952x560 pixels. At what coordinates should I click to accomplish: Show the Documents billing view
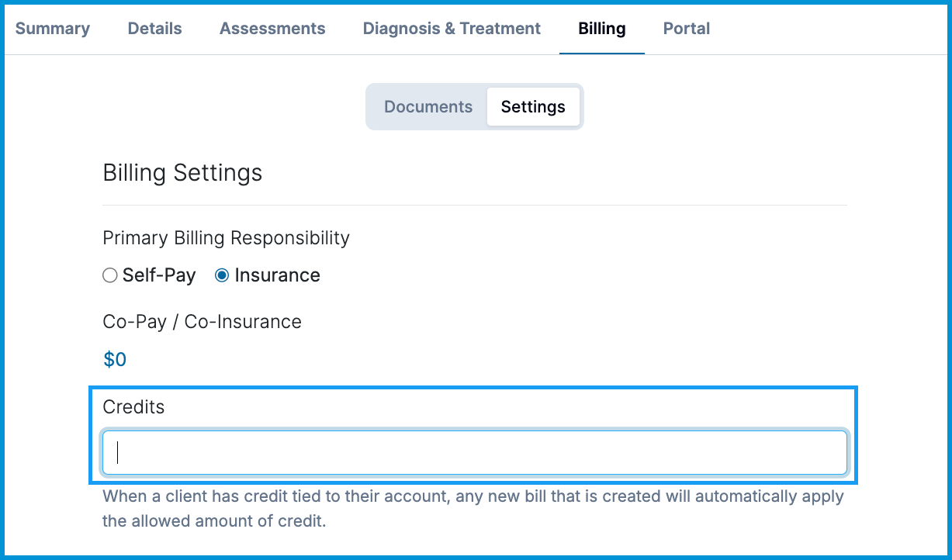click(x=428, y=107)
